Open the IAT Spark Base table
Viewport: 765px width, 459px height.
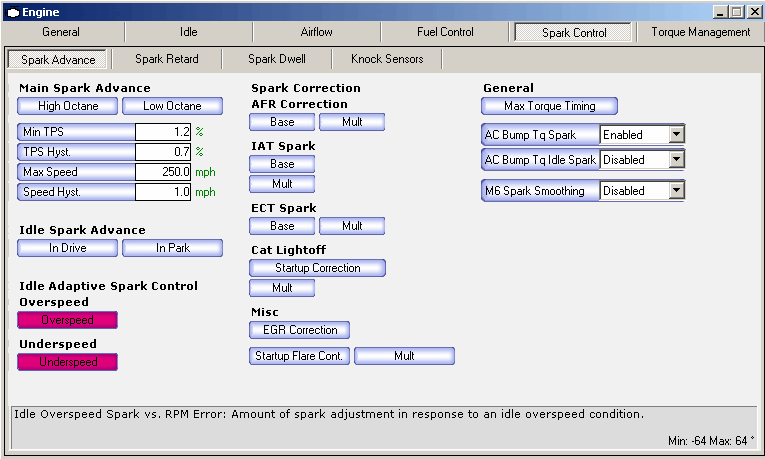point(282,164)
